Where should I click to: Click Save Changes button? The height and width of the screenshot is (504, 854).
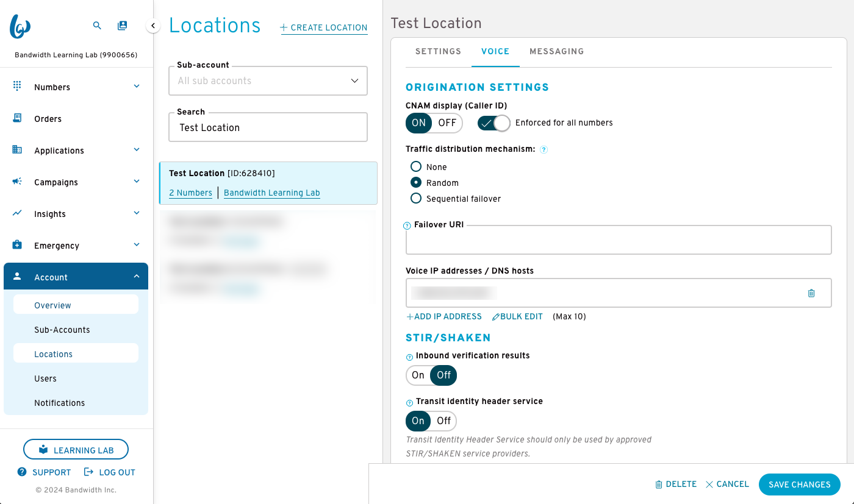799,484
